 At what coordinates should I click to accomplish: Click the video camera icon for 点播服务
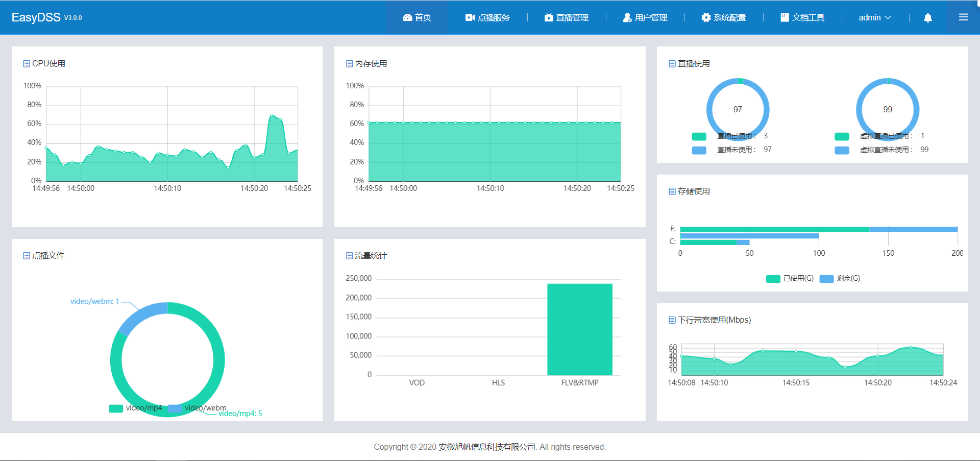click(x=469, y=17)
